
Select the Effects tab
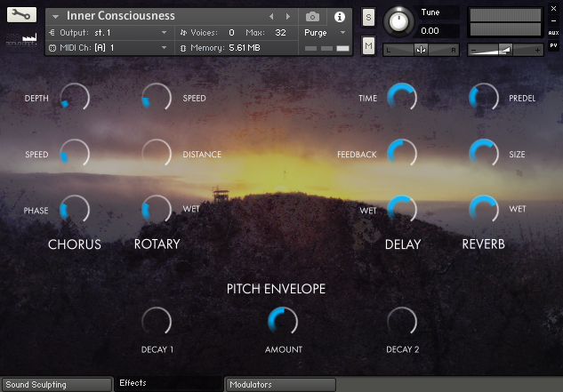click(x=169, y=384)
